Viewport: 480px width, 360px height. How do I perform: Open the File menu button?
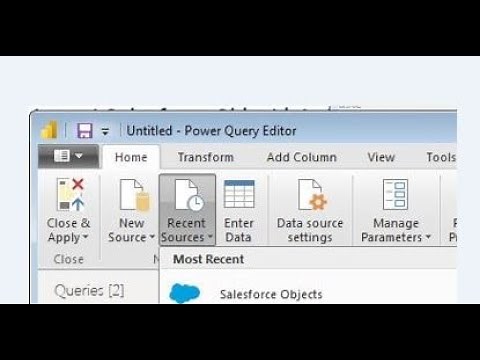[x=68, y=156]
